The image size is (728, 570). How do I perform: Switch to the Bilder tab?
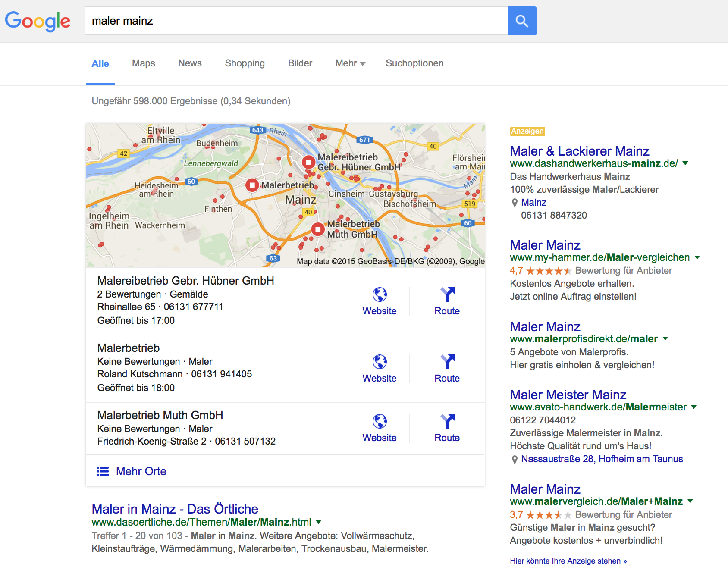300,63
